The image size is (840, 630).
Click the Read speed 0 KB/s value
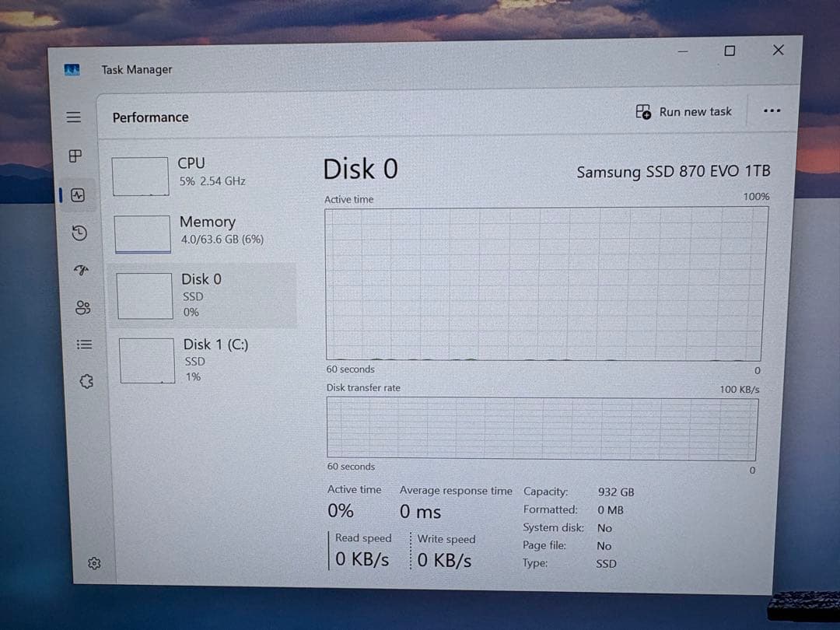pos(362,559)
